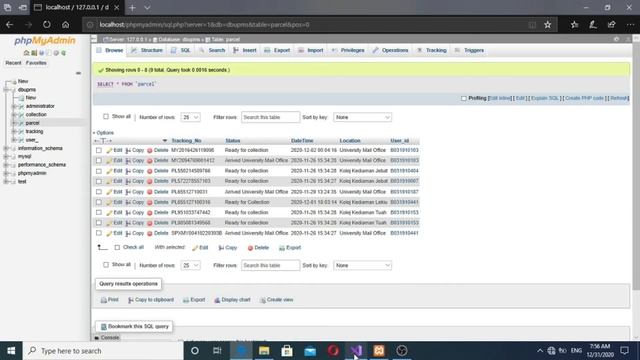Open the Triggers tab
Viewport: 640px width, 360px height.
(469, 50)
